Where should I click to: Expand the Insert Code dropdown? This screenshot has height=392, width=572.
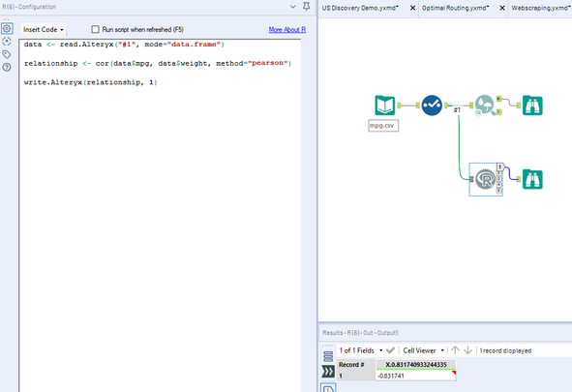(x=44, y=30)
